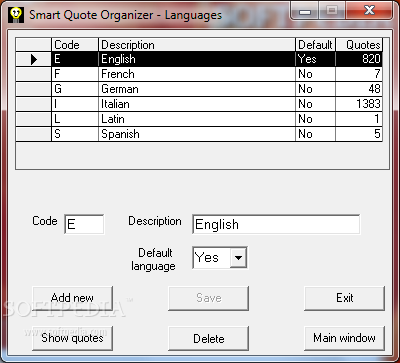The image size is (400, 363).
Task: Click the Code column header
Action: [75, 45]
